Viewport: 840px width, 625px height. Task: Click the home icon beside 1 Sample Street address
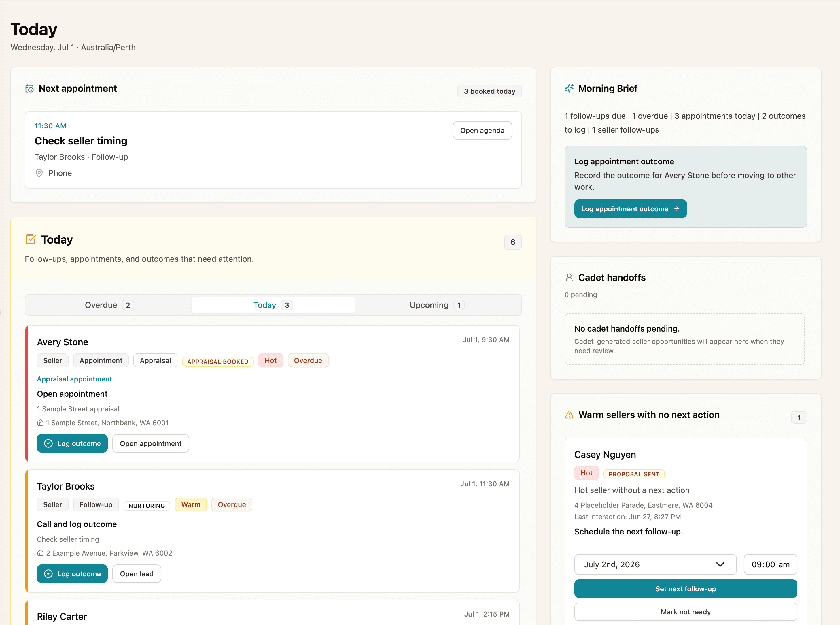tap(40, 423)
